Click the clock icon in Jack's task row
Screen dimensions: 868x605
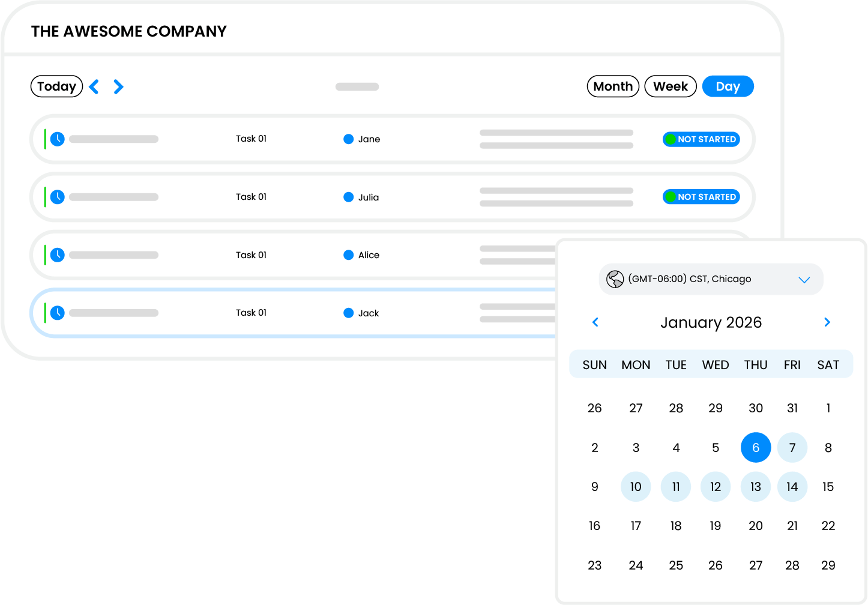[58, 313]
